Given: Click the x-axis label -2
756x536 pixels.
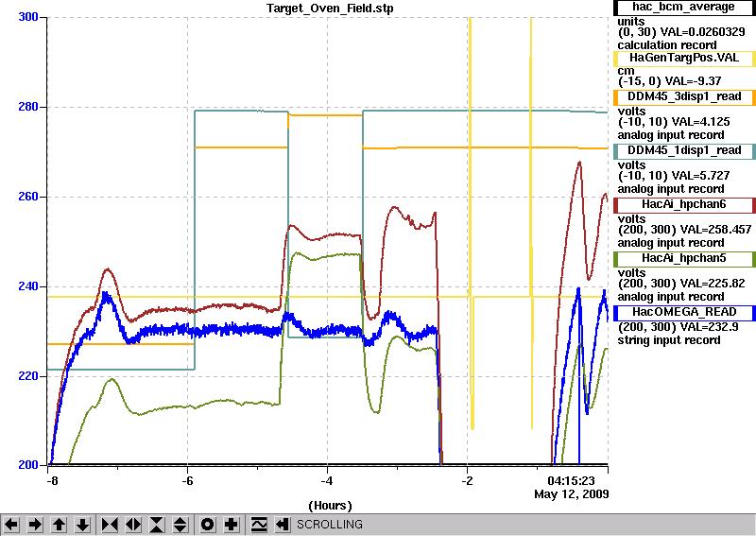Looking at the screenshot, I should pos(467,481).
